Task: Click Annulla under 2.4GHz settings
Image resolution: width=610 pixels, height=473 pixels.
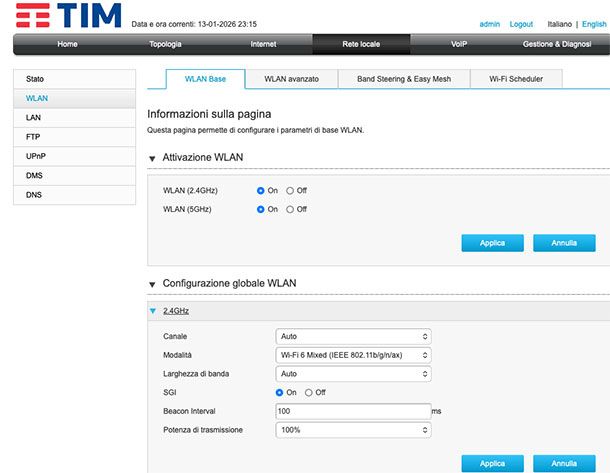Action: (564, 464)
